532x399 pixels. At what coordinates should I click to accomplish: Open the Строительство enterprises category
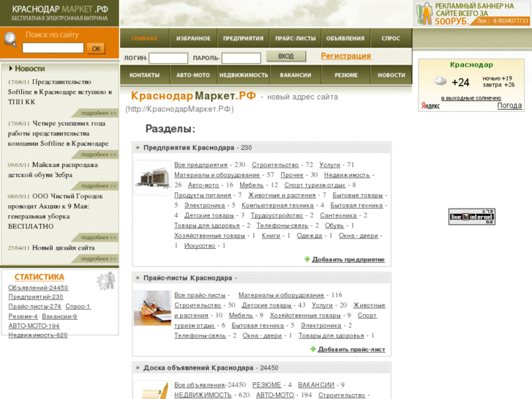point(275,165)
